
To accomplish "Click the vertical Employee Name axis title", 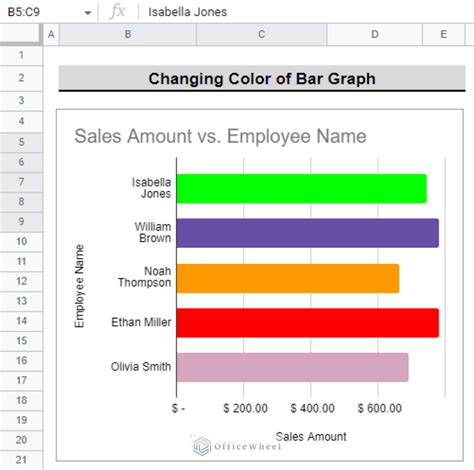I will tap(79, 286).
